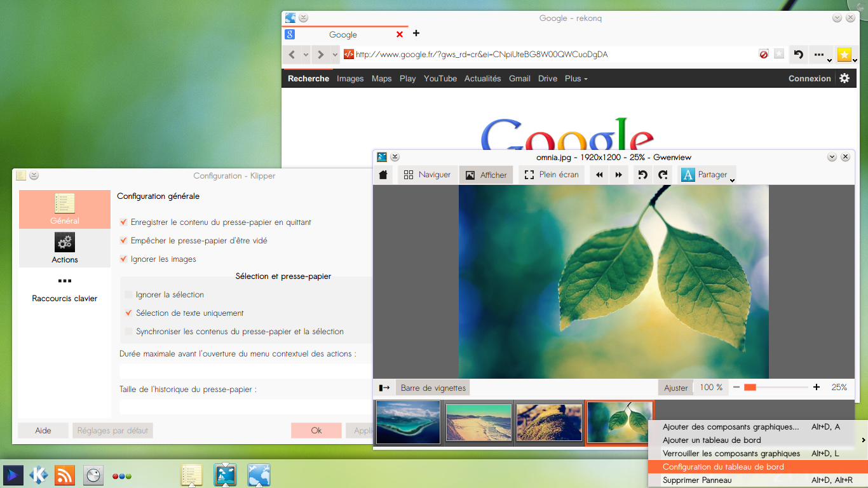Rotate the image left in Gwenview
The width and height of the screenshot is (868, 488).
click(x=642, y=175)
